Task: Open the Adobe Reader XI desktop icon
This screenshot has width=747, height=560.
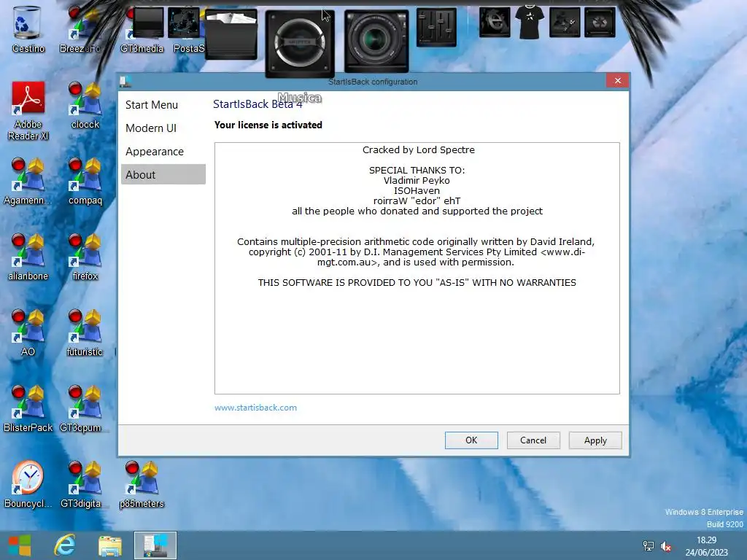Action: tap(28, 111)
